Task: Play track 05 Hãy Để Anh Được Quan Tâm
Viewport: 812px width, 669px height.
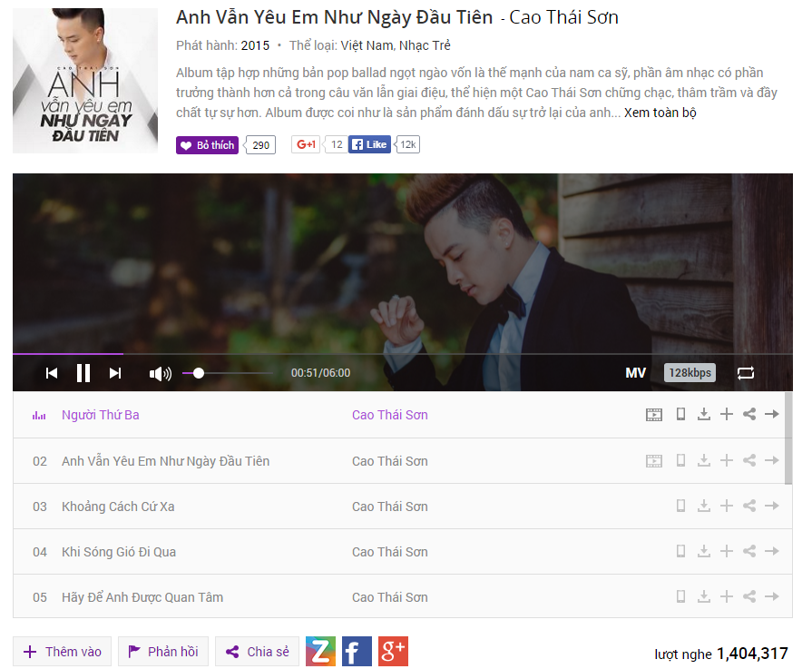Action: pyautogui.click(x=142, y=597)
